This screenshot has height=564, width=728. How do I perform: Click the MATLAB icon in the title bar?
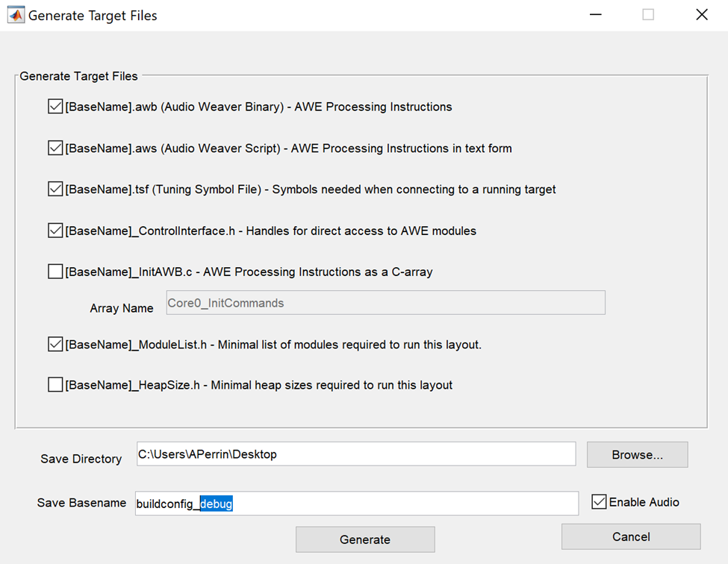tap(15, 15)
